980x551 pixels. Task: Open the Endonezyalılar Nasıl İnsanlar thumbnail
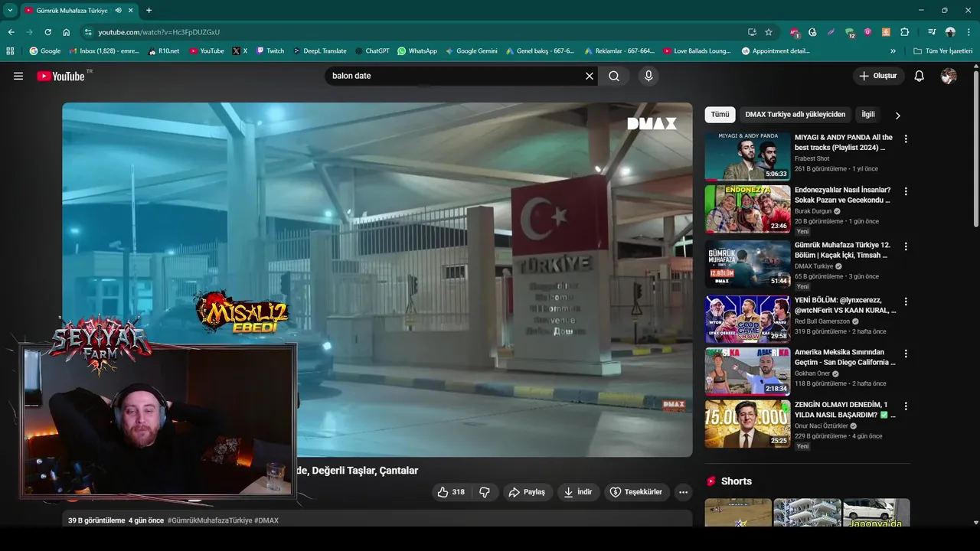point(747,209)
